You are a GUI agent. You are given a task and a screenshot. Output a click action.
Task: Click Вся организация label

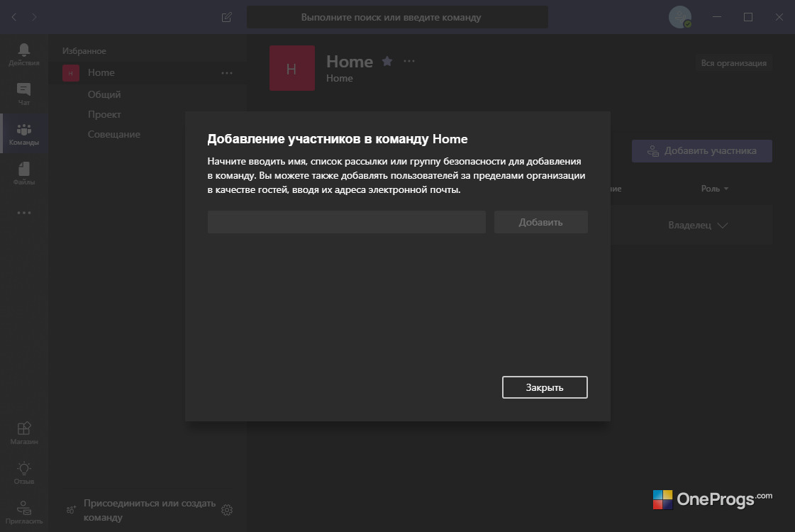(733, 63)
